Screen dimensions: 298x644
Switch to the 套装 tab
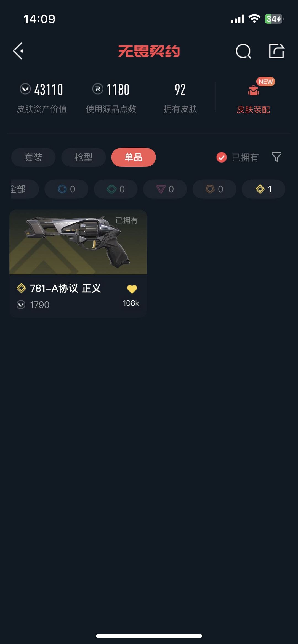(x=33, y=157)
